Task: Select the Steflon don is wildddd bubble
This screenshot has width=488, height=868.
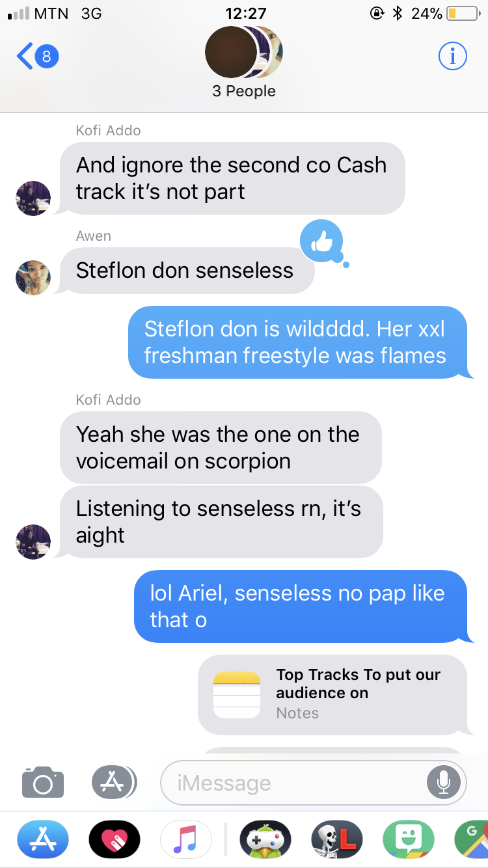Action: 298,342
